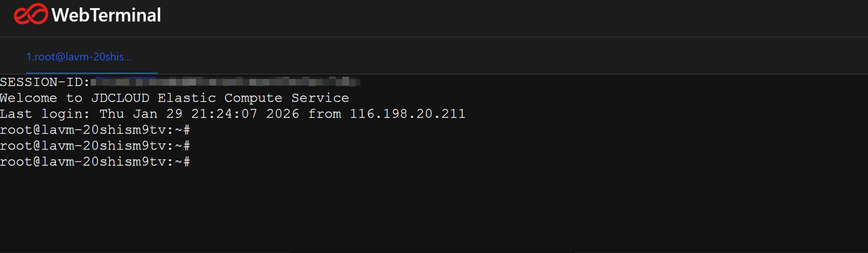The image size is (868, 253).
Task: Click the IP address 116.198.20.211
Action: tap(407, 114)
